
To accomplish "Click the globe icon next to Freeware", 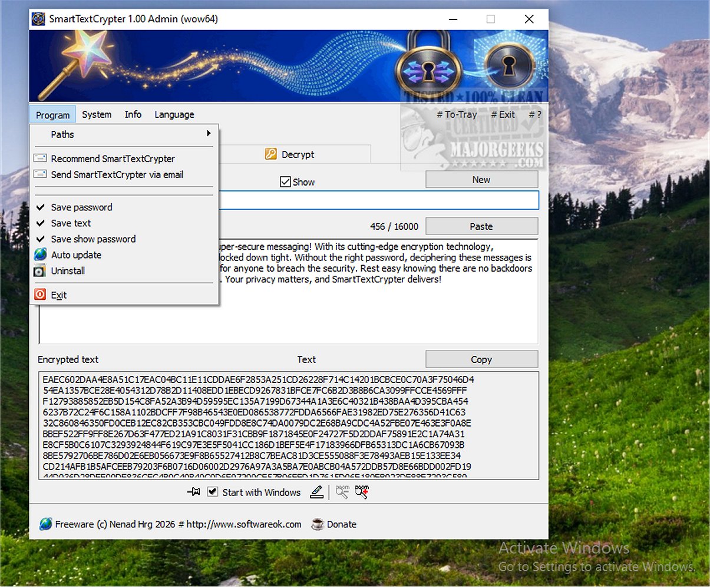I will click(45, 524).
